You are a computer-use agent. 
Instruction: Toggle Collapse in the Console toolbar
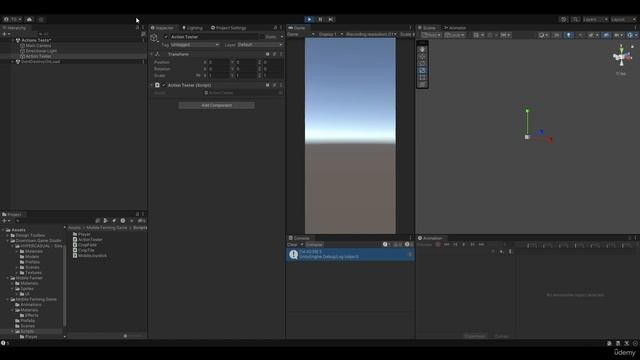[314, 244]
